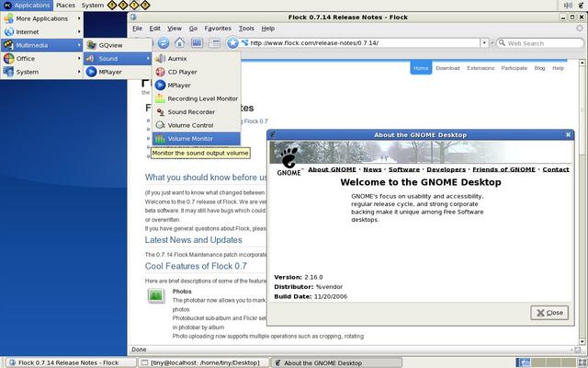Screen dimensions: 588x368
Task: Open the URL history dropdown arrow
Action: 484,43
